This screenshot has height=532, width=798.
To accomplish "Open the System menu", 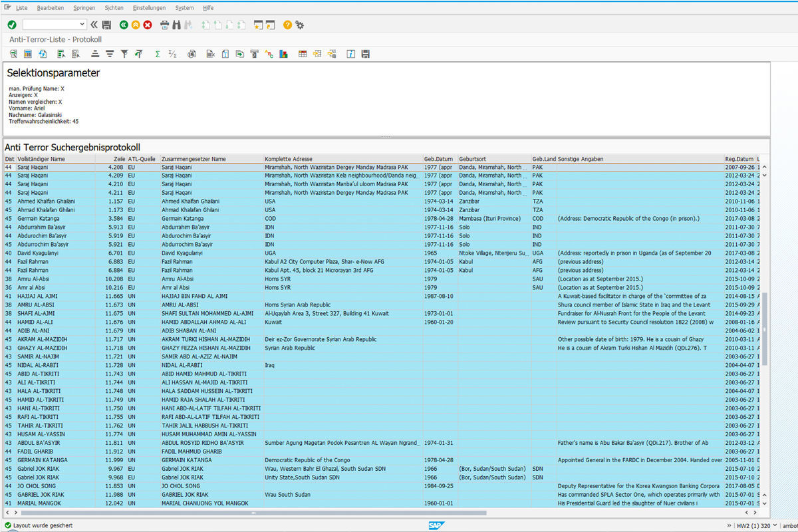I will pos(185,8).
